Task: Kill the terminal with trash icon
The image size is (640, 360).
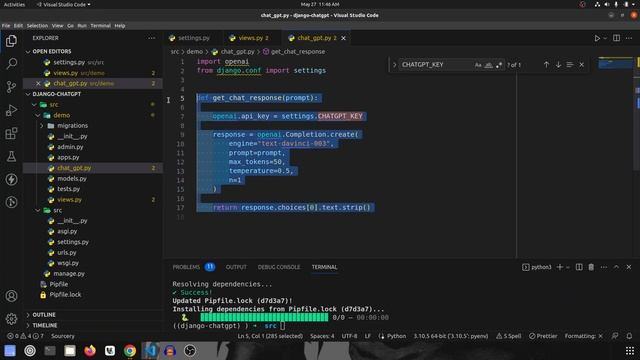Action: point(591,267)
